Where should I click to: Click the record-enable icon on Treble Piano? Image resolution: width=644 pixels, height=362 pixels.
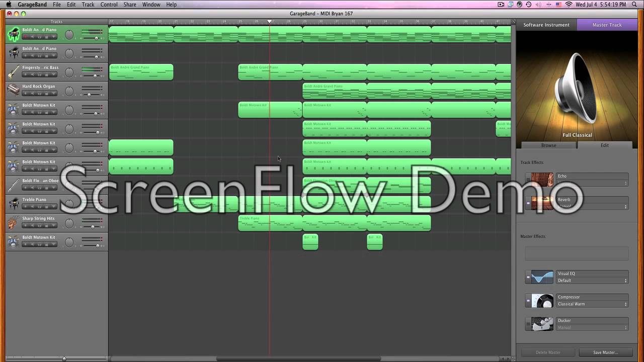25,207
